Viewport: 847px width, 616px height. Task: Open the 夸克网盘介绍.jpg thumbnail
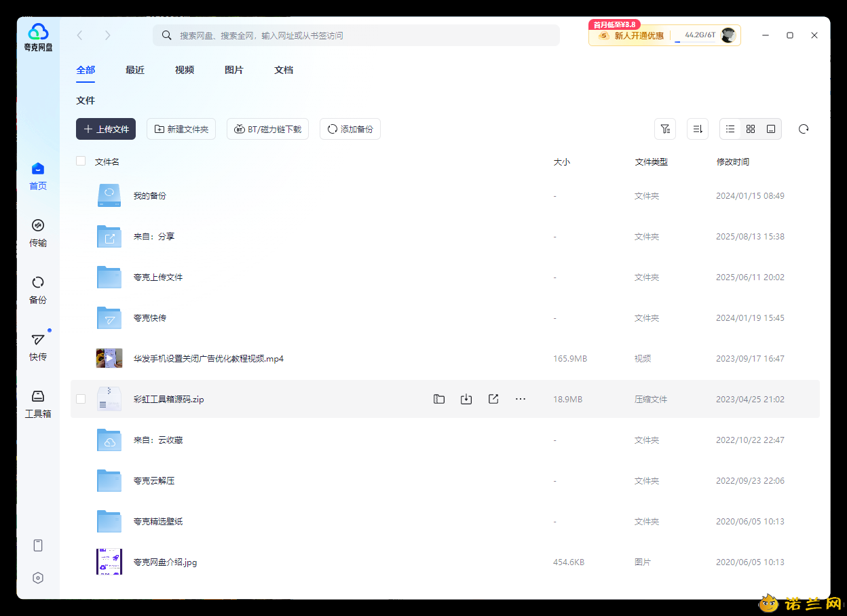tap(109, 562)
